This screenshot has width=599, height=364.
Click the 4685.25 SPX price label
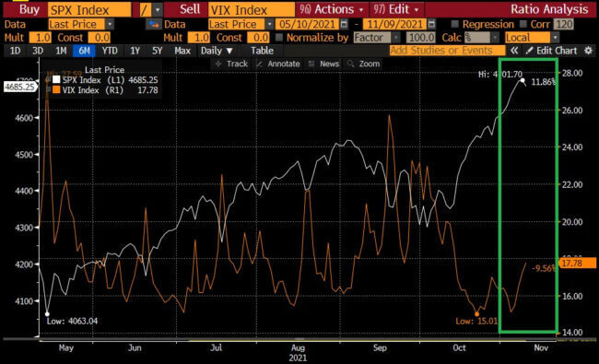(x=20, y=87)
